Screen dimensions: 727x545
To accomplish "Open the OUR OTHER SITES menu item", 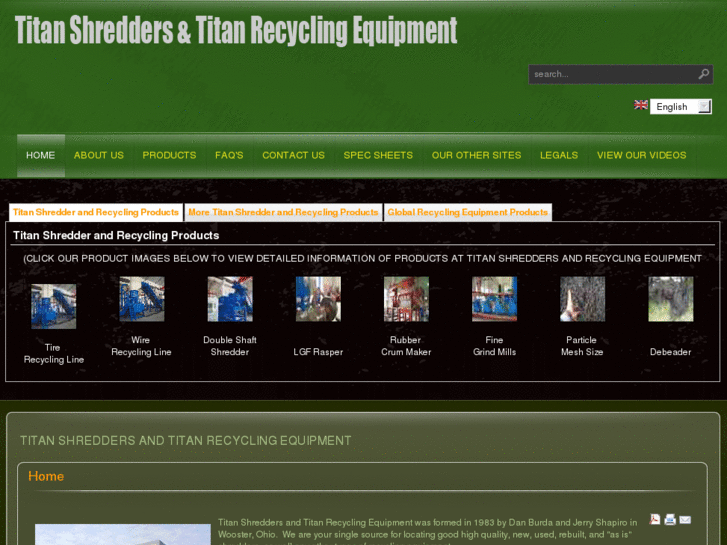I will pyautogui.click(x=476, y=155).
